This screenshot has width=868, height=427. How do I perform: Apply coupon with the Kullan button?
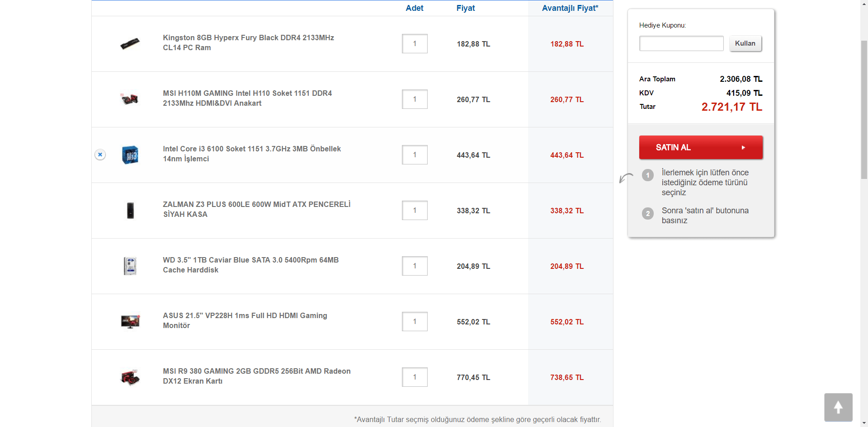pos(745,43)
